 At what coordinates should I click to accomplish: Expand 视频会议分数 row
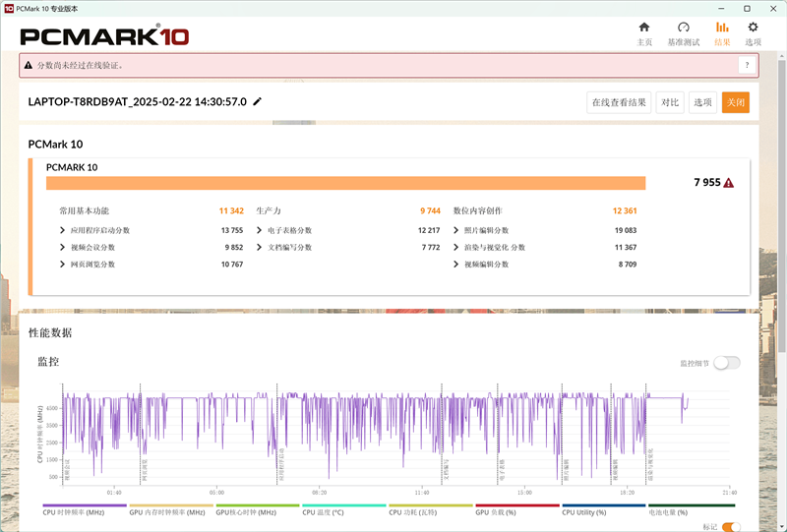click(63, 247)
